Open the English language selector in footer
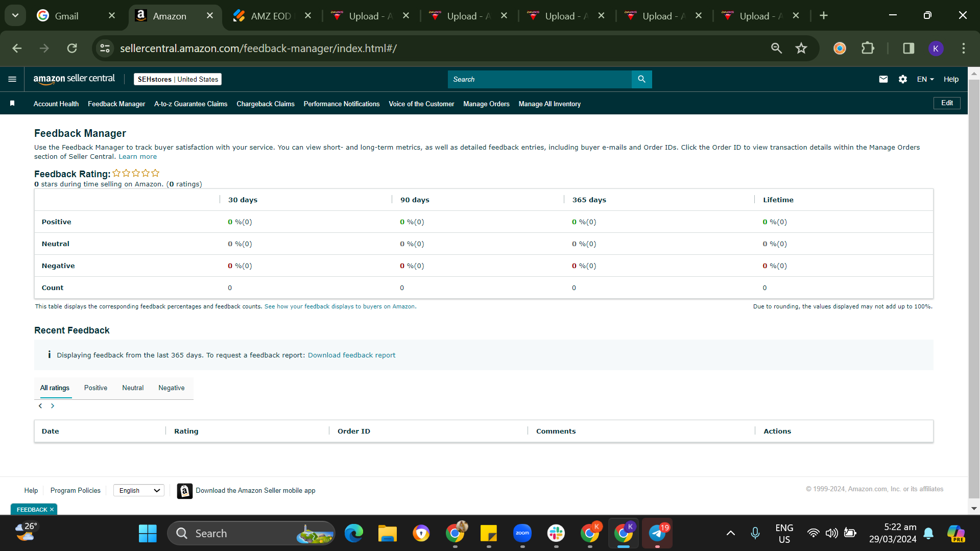The image size is (980, 551). (x=139, y=491)
